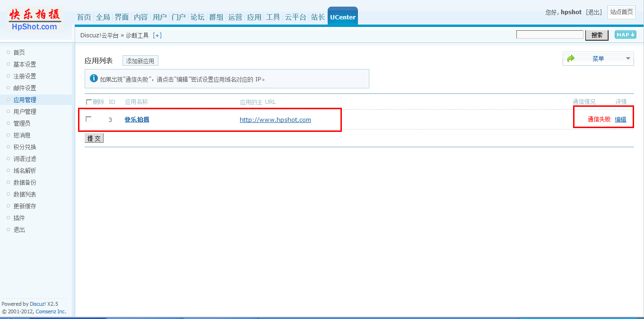Click the Discuz! link in footer

click(37, 304)
